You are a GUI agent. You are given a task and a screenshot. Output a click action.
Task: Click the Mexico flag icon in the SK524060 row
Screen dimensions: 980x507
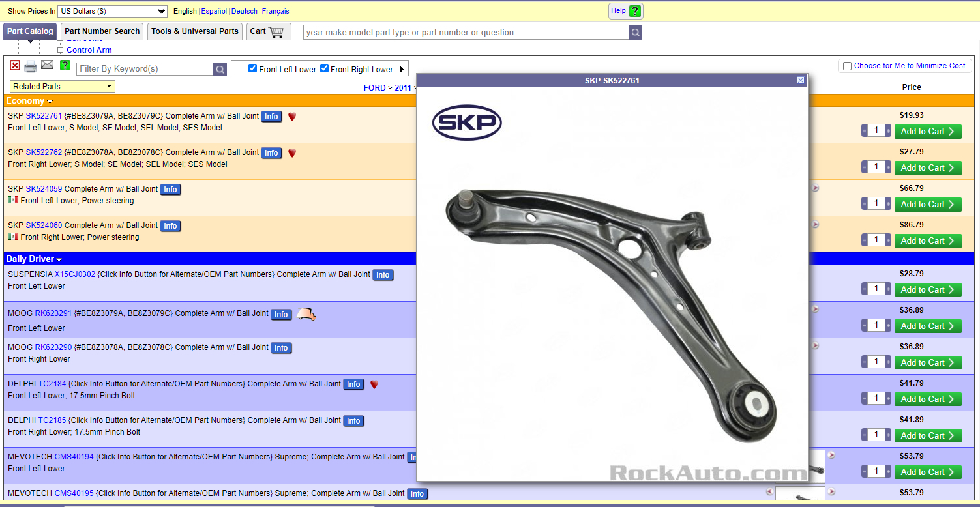(x=13, y=237)
